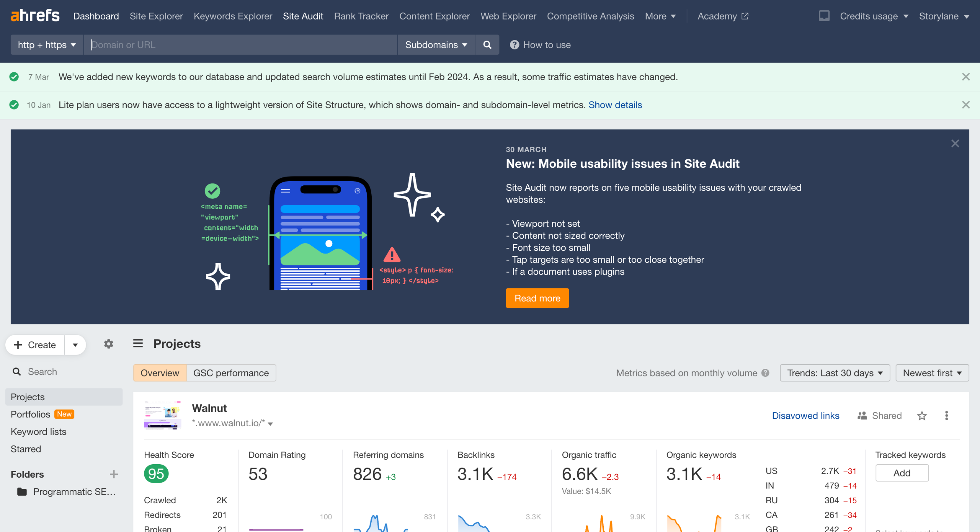Image resolution: width=980 pixels, height=532 pixels.
Task: Expand the walnut.io URL scope dropdown
Action: pos(270,424)
